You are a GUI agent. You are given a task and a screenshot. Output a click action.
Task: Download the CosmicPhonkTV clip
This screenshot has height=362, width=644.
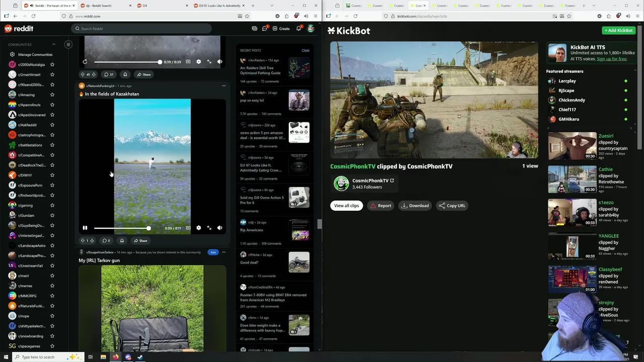point(415,206)
